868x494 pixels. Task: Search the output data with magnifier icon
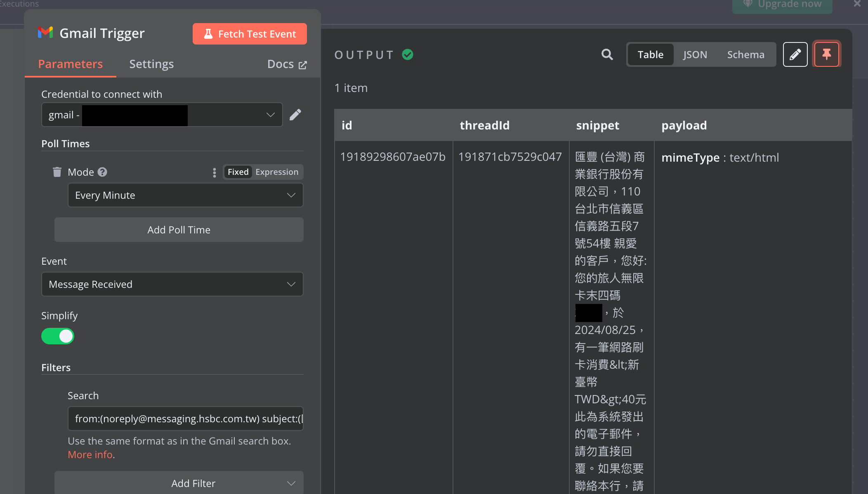[607, 54]
